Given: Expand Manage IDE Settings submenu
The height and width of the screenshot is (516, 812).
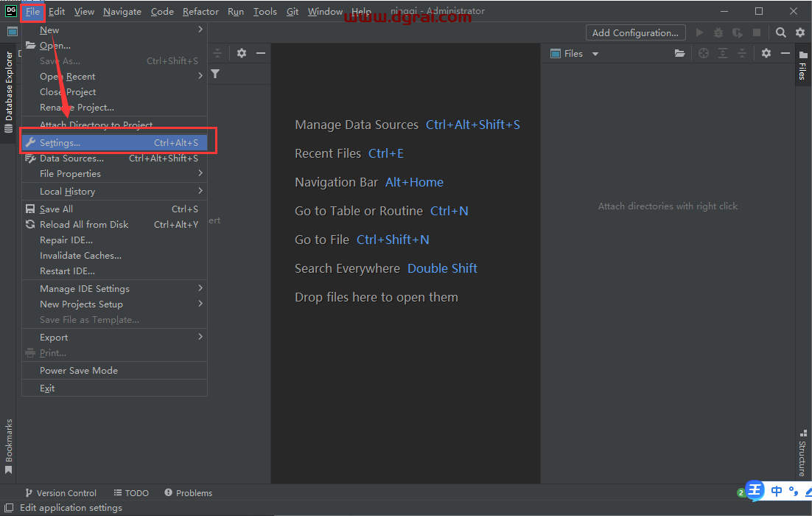Looking at the screenshot, I should pos(114,288).
